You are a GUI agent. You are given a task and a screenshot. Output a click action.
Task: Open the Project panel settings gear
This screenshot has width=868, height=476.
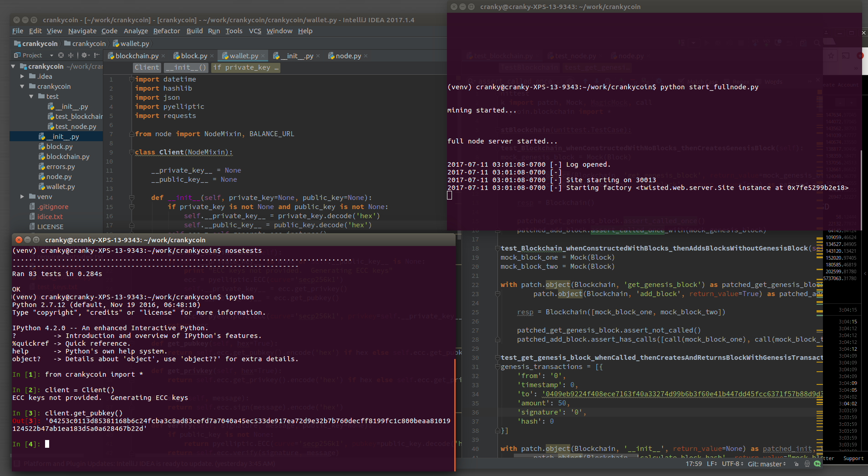pyautogui.click(x=84, y=55)
